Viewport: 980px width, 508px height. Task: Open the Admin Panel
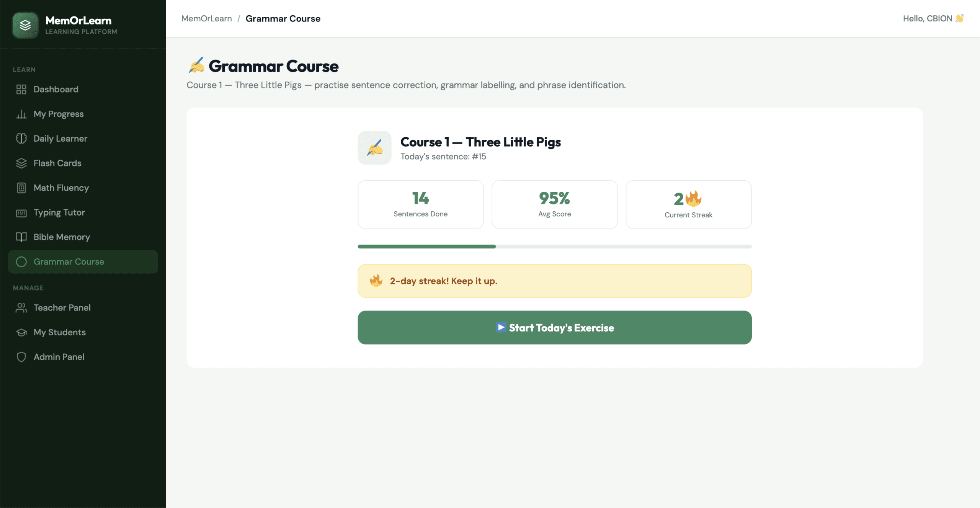pos(83,357)
